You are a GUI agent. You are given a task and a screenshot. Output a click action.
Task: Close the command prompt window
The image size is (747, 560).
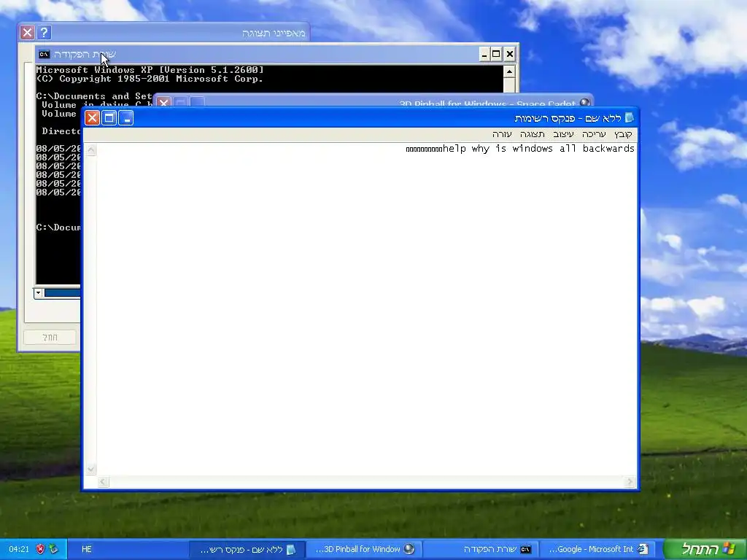point(510,54)
